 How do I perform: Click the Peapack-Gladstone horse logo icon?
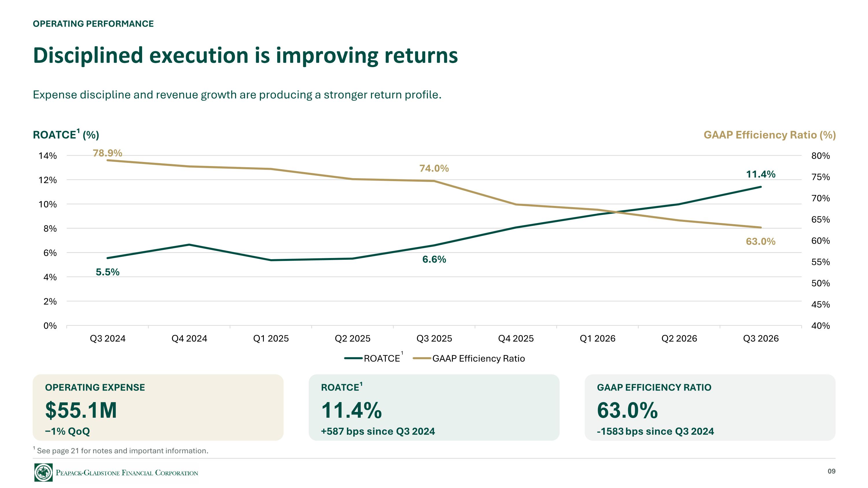coord(43,472)
